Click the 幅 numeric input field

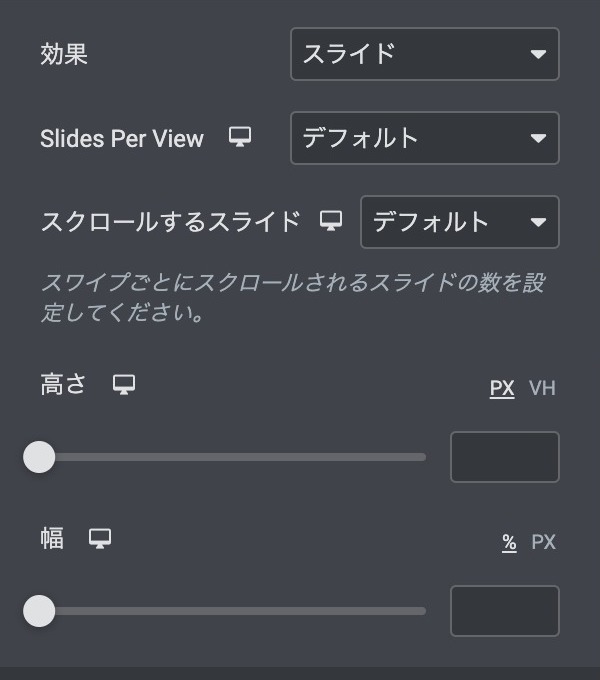(x=504, y=611)
